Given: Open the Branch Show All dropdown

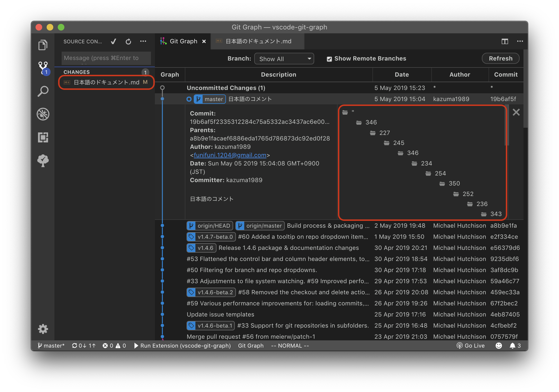Looking at the screenshot, I should pos(284,59).
